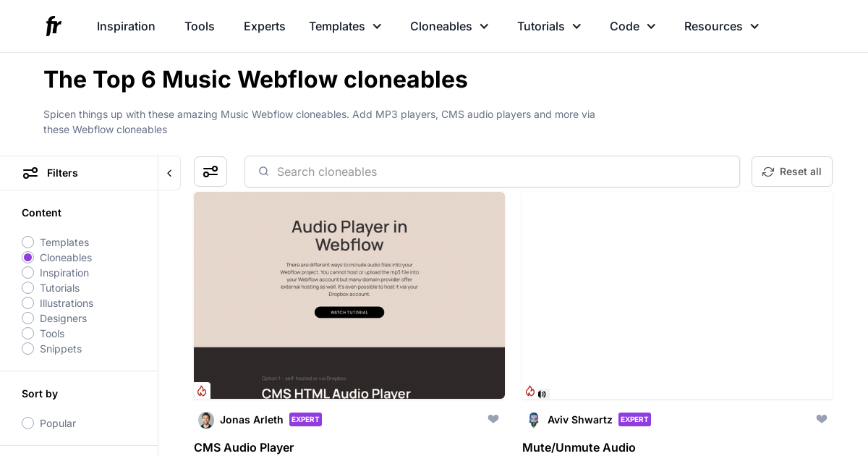This screenshot has width=868, height=456.
Task: Expand the Cloneables nav dropdown
Action: [449, 26]
